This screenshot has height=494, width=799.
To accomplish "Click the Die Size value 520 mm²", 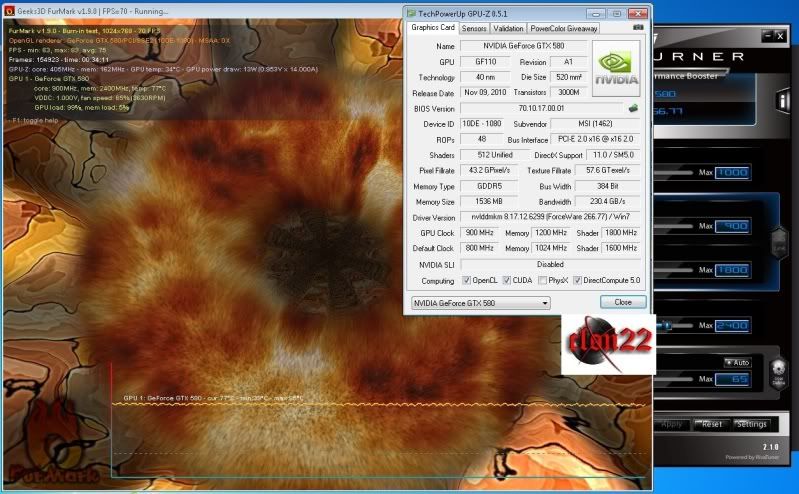I will coord(568,77).
